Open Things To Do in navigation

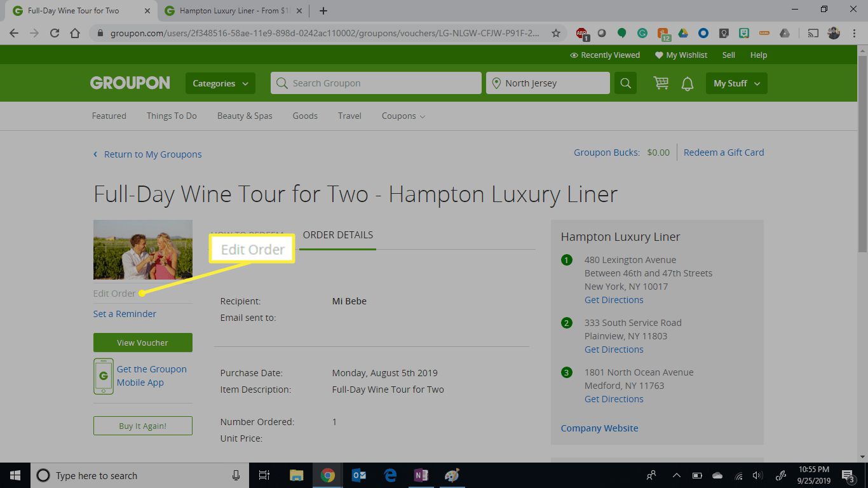172,116
